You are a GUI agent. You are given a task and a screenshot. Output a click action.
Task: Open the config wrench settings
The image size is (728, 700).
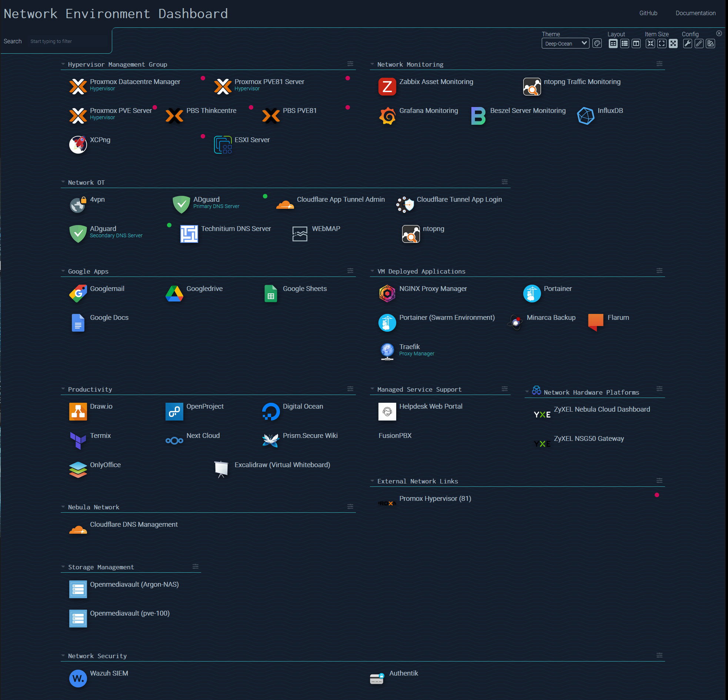(x=687, y=43)
